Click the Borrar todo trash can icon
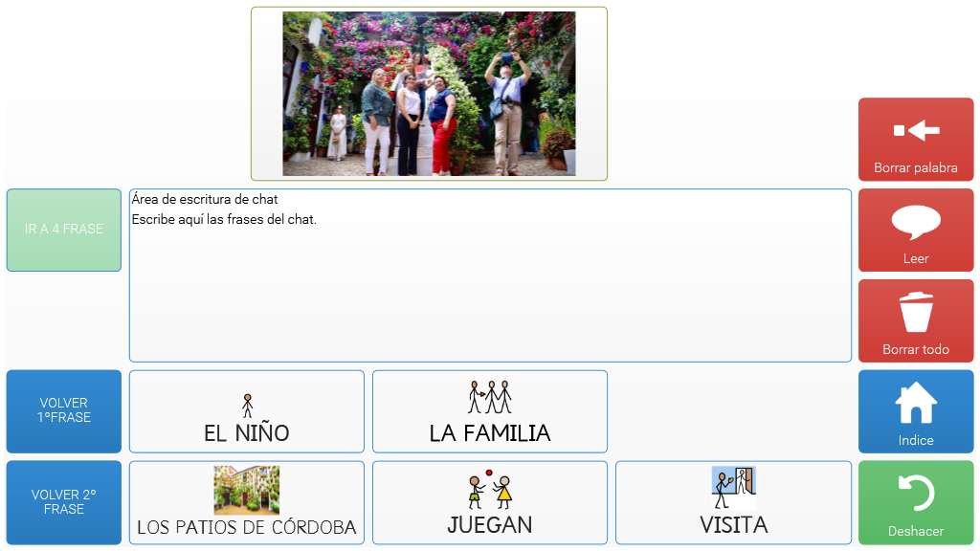The height and width of the screenshot is (551, 980). tap(916, 313)
